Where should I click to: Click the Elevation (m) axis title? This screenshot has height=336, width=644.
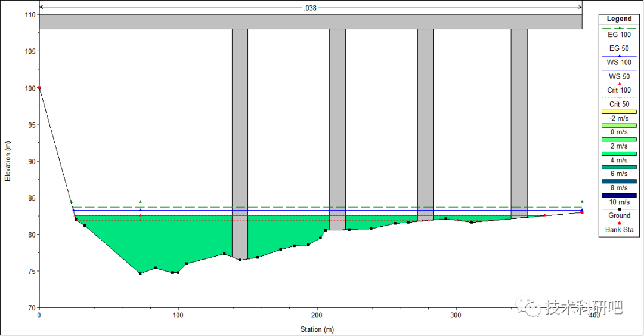7,161
